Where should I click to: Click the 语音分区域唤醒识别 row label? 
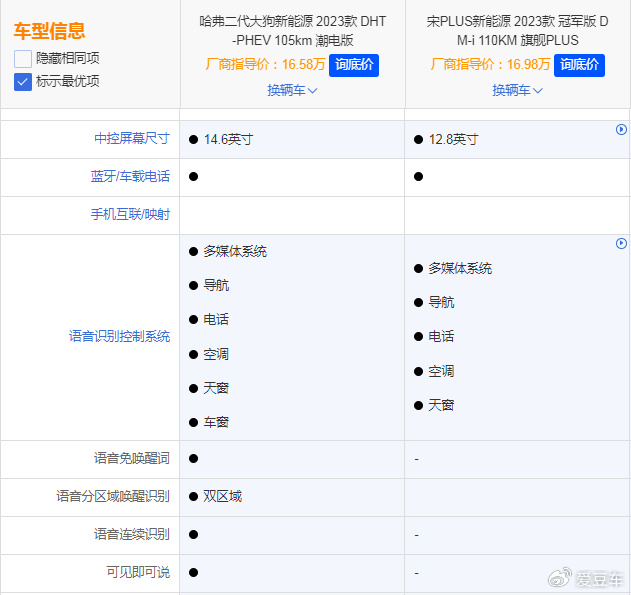(x=113, y=496)
